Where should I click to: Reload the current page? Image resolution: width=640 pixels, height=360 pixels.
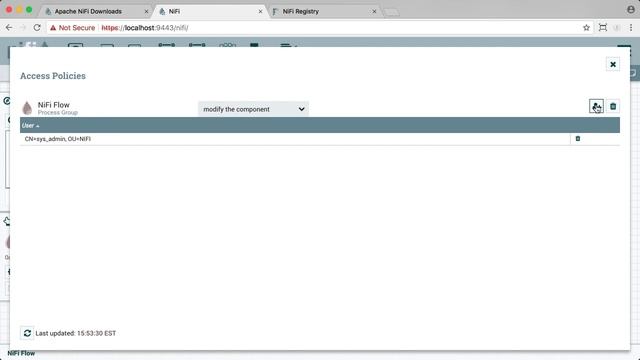(x=37, y=28)
